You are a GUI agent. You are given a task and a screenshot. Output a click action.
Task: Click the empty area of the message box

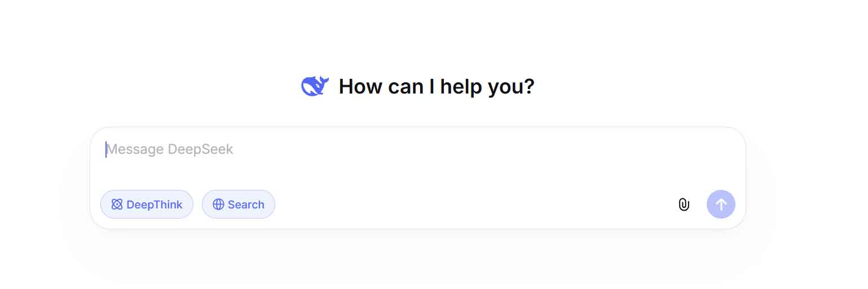pos(451,169)
